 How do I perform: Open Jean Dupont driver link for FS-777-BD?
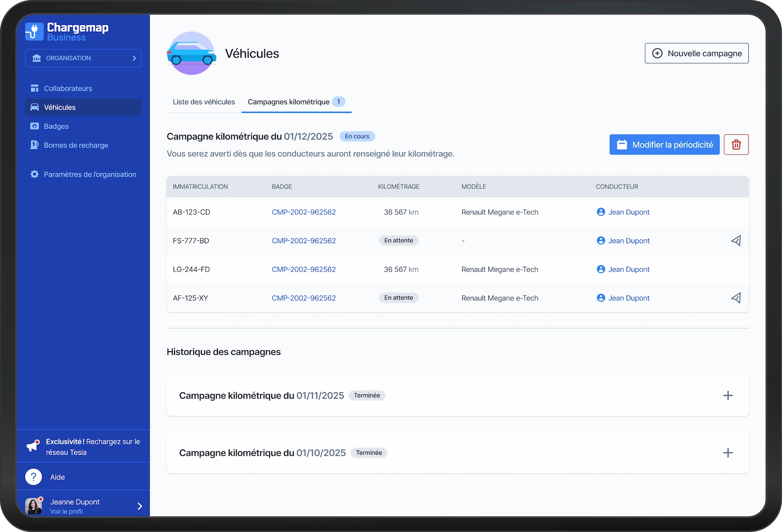pyautogui.click(x=623, y=241)
